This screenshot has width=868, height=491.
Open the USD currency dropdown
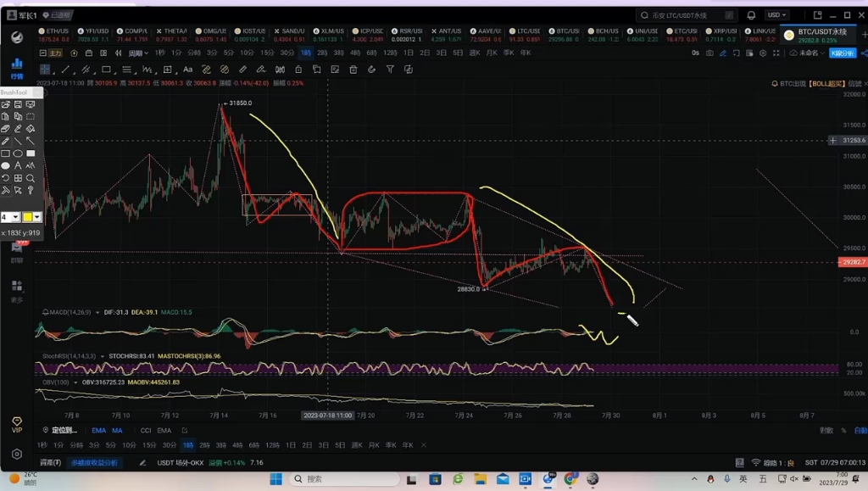(x=776, y=15)
